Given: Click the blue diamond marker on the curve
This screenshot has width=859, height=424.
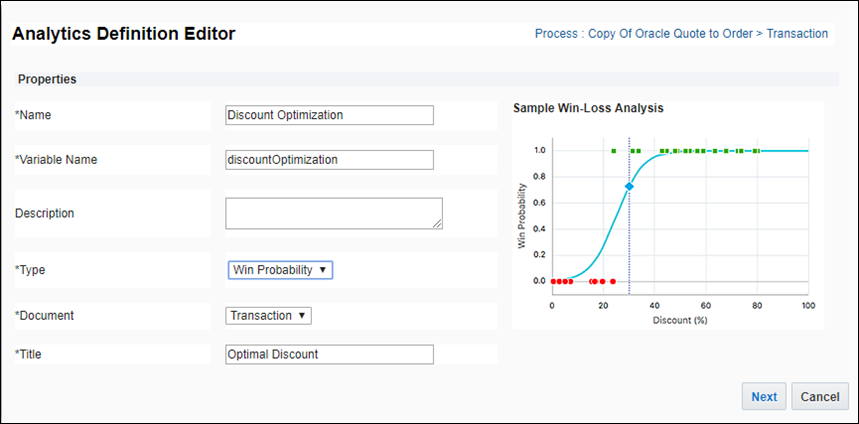Looking at the screenshot, I should (x=629, y=187).
